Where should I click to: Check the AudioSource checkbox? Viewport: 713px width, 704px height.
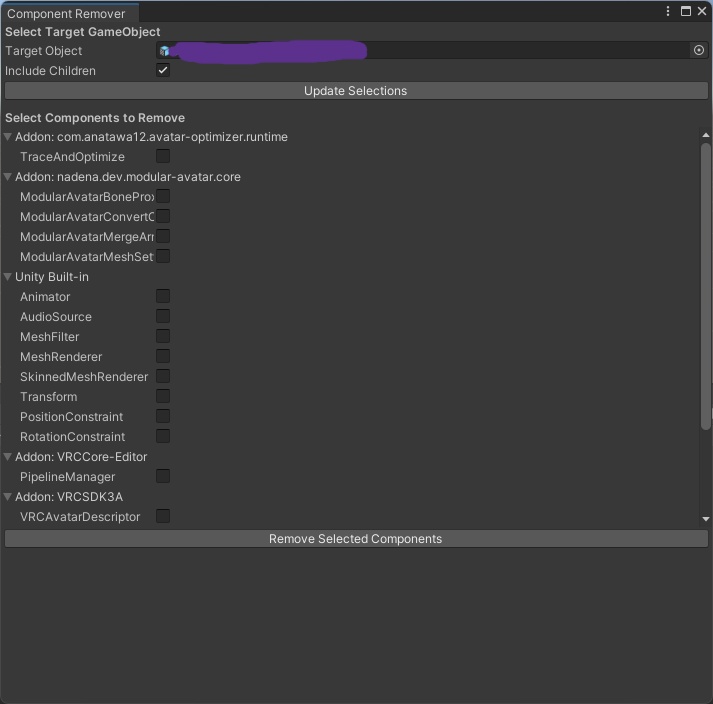click(163, 316)
